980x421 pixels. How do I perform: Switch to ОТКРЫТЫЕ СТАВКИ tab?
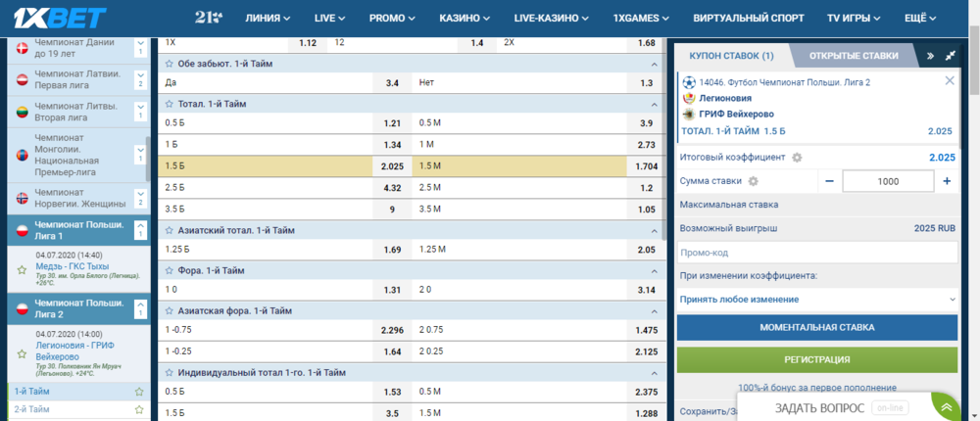pyautogui.click(x=854, y=56)
